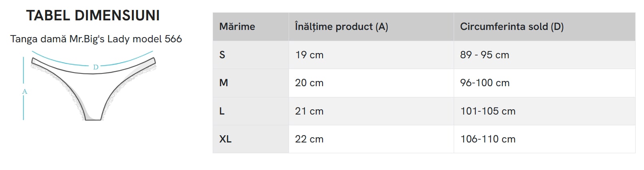Click the XL size row label
644x170 pixels.
point(225,139)
